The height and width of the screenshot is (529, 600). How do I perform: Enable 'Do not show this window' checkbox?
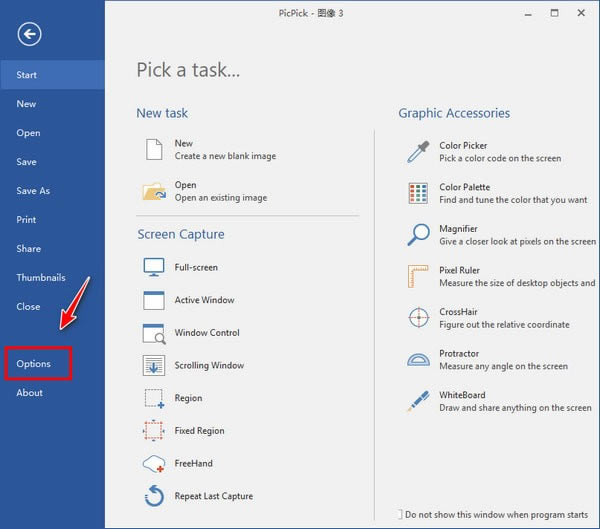pos(400,514)
